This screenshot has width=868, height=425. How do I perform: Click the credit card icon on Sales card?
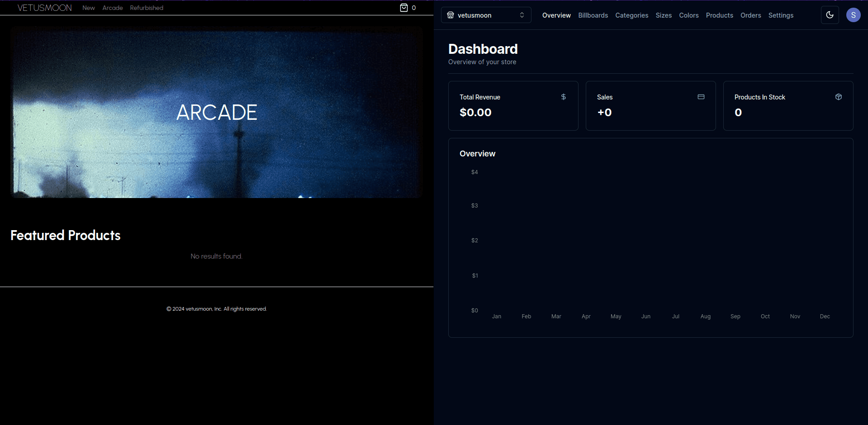[701, 97]
